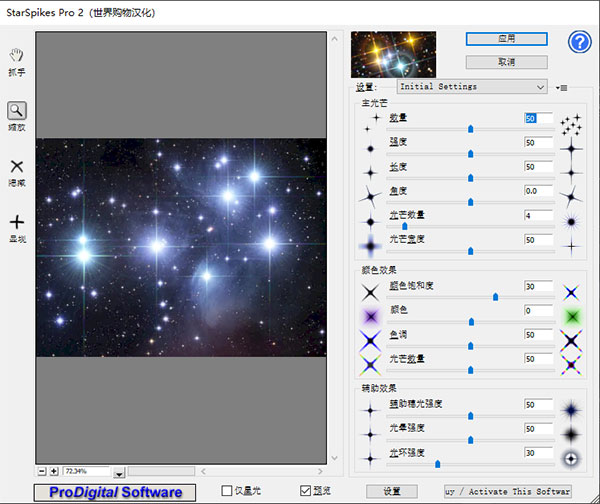Select the zoom (缩放) magnifier tool
The height and width of the screenshot is (504, 600).
pyautogui.click(x=17, y=111)
